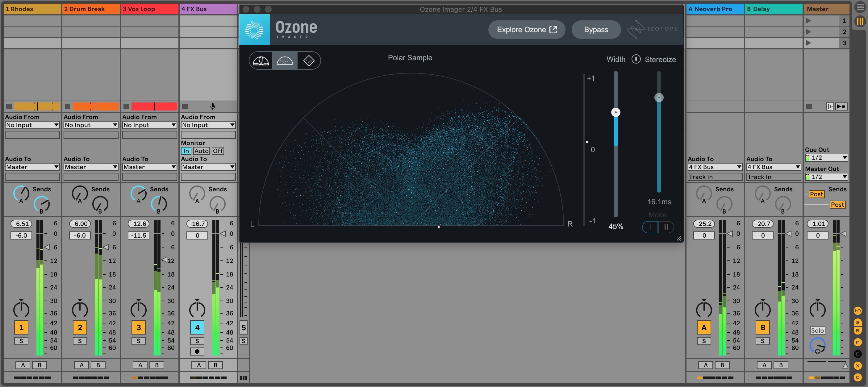This screenshot has height=387, width=868.
Task: Click the diamond/correlation meter icon
Action: tap(309, 60)
